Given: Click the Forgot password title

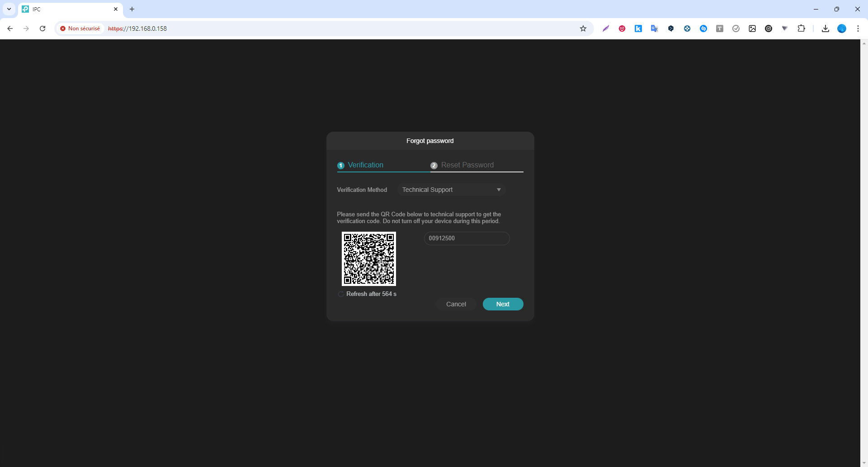Looking at the screenshot, I should [x=430, y=141].
